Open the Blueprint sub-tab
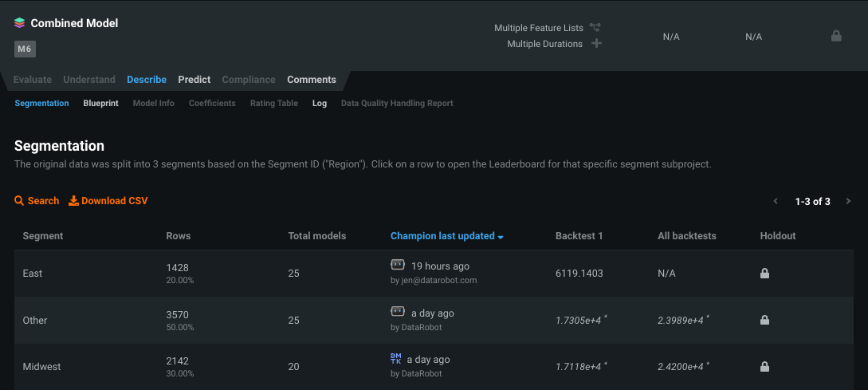 click(x=100, y=103)
